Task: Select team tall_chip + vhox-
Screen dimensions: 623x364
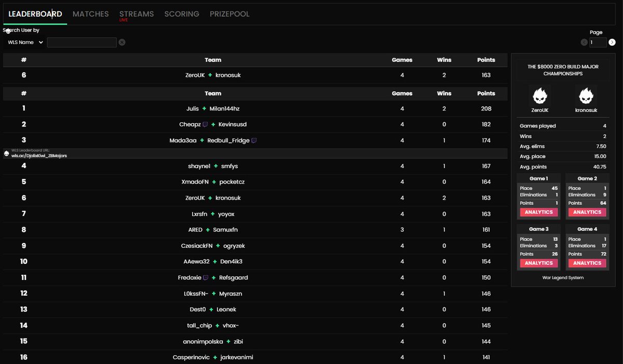Action: pos(255,326)
